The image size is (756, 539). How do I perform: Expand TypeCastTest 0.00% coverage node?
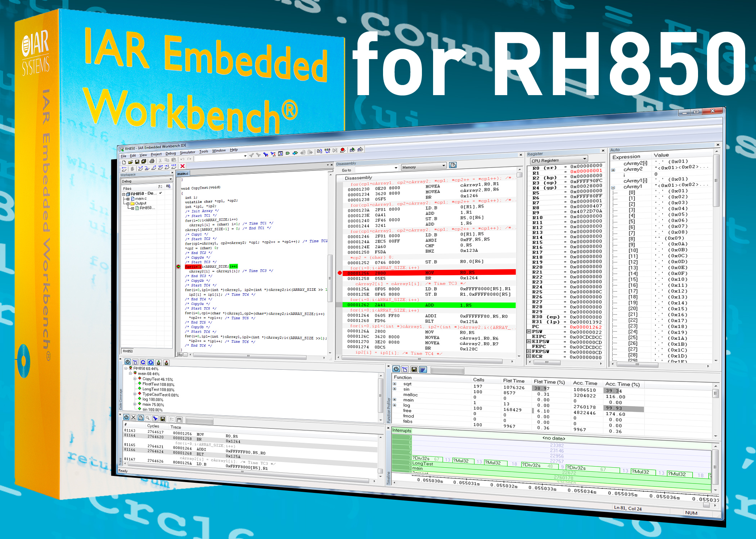coord(135,394)
